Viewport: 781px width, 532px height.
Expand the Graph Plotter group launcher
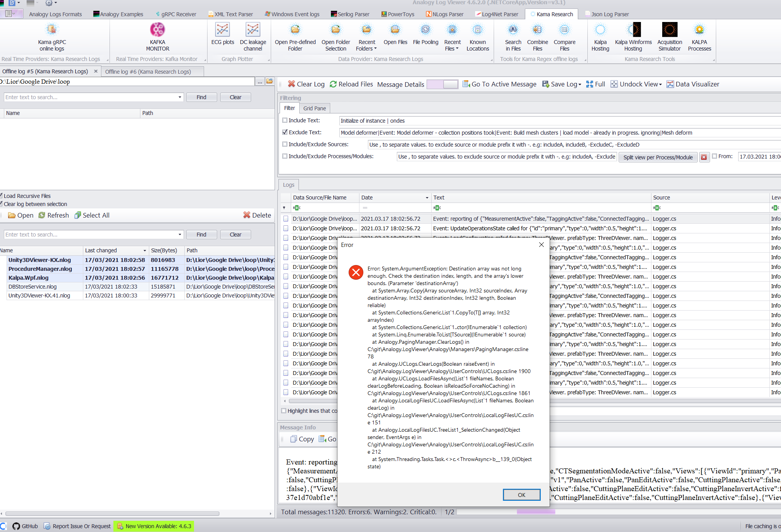tap(269, 59)
